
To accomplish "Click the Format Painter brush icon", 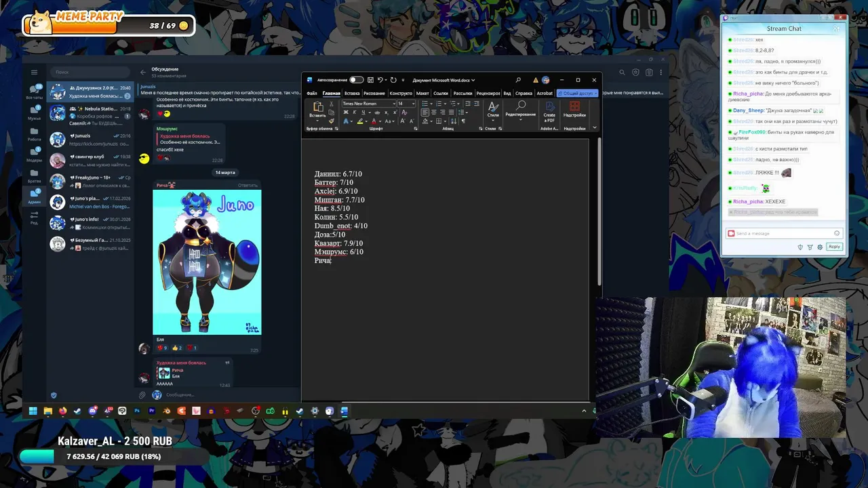I will pyautogui.click(x=331, y=121).
